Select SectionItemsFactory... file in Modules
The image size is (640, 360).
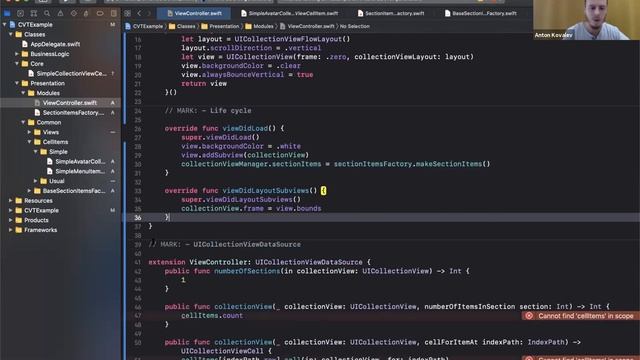pos(73,113)
